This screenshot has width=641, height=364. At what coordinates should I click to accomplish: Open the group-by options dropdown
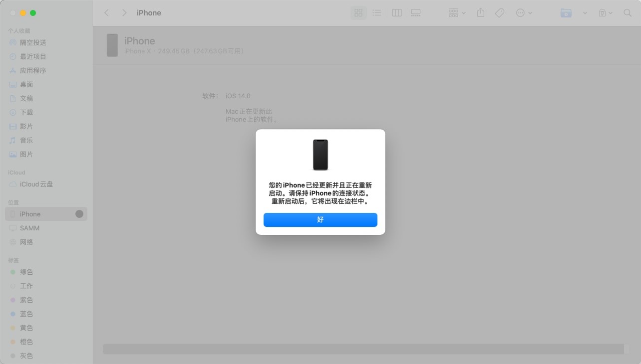pyautogui.click(x=457, y=13)
